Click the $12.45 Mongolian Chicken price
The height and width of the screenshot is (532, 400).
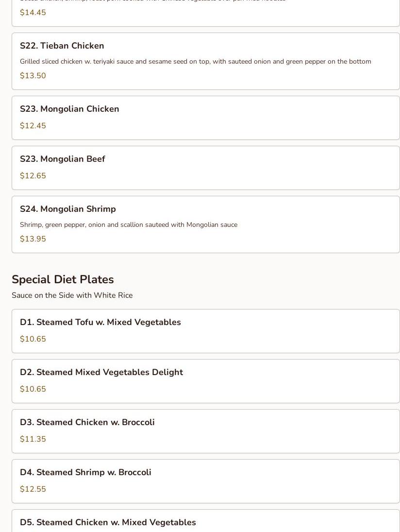pyautogui.click(x=33, y=126)
